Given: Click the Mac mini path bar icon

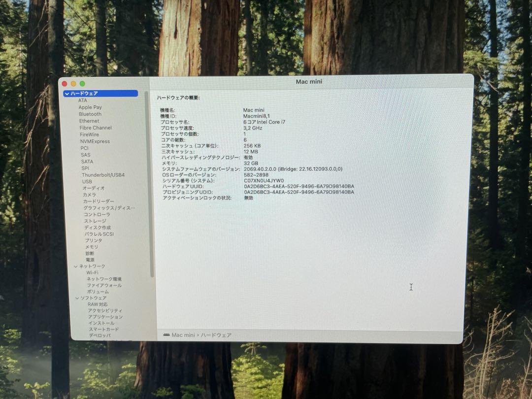Looking at the screenshot, I should (166, 335).
